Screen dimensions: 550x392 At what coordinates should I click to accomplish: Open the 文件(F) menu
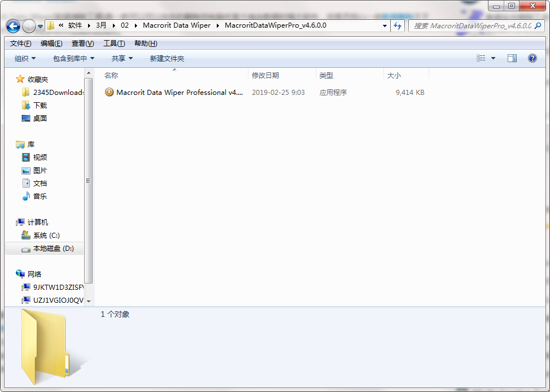(21, 43)
